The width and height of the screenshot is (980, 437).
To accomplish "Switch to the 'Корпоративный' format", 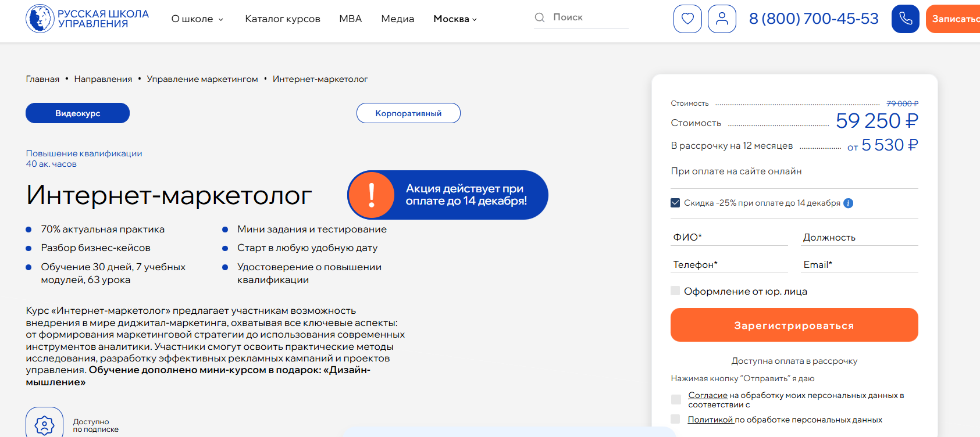I will coord(408,113).
